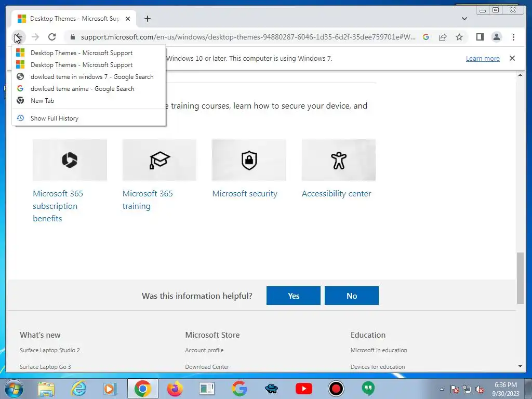Go back to 'dowload teme in windows 7' search

point(89,77)
